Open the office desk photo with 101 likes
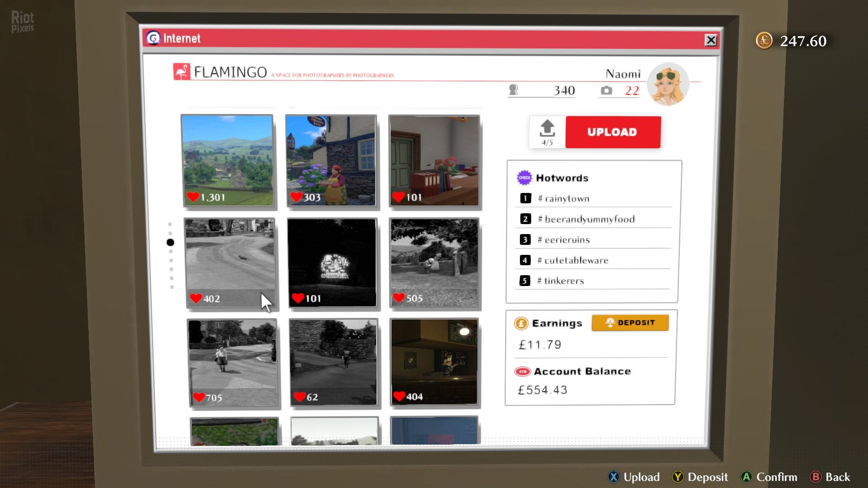This screenshot has width=868, height=488. [x=434, y=161]
